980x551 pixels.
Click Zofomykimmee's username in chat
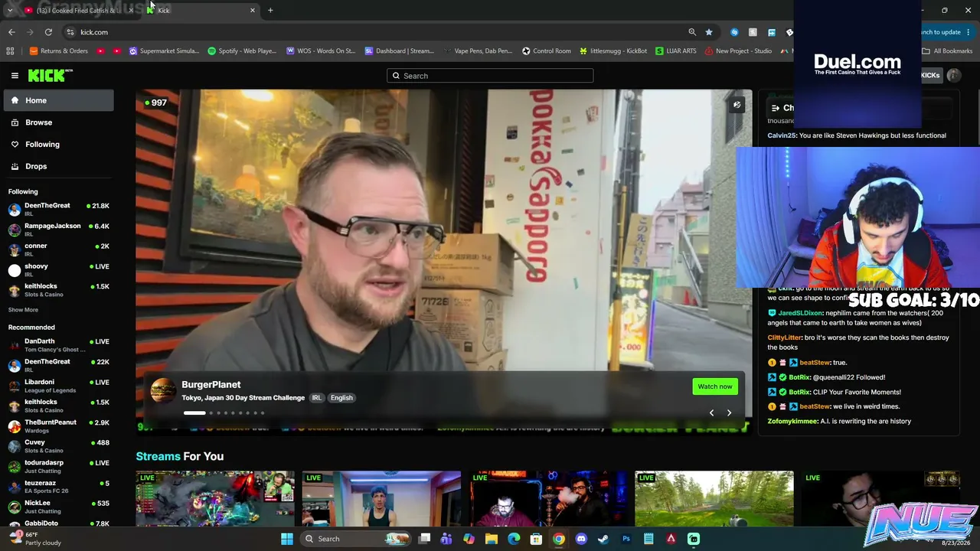(792, 421)
